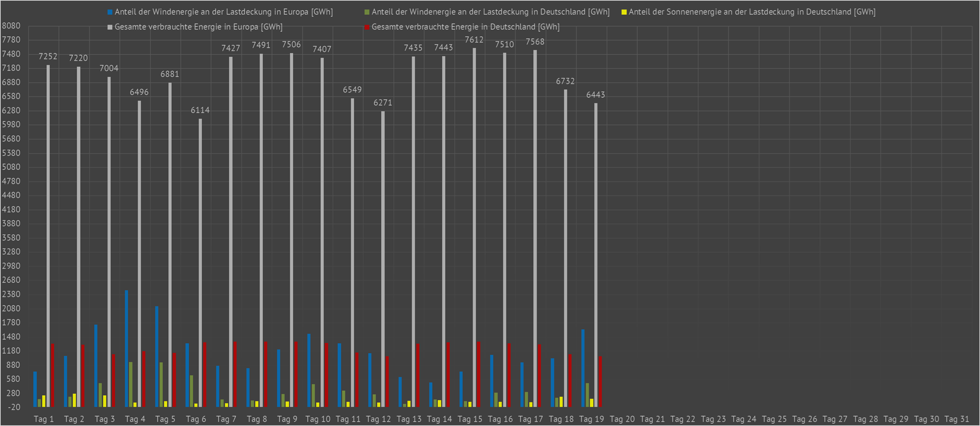
Task: Click the green legend marker for Windenergie Deutschland
Action: (367, 12)
